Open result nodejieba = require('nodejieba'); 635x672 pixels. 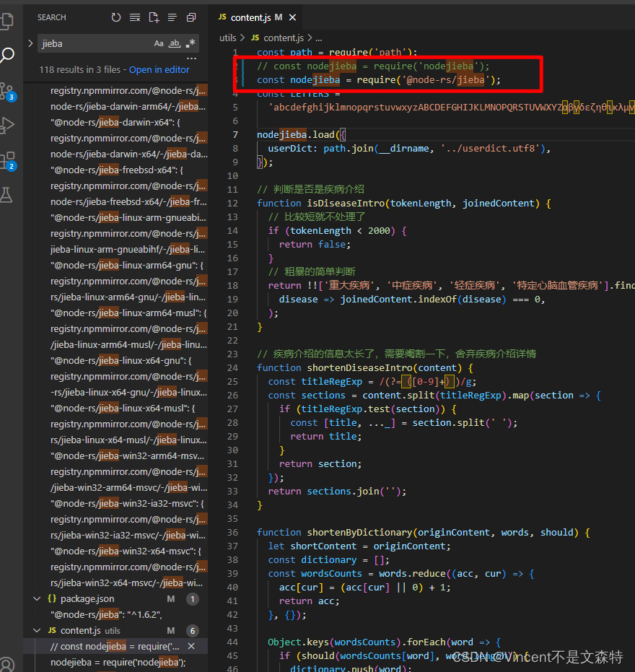point(118,662)
